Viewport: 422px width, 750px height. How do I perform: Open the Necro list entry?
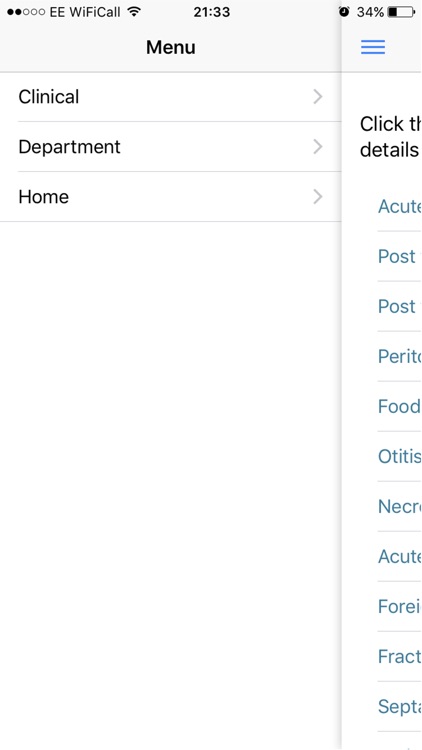point(399,506)
